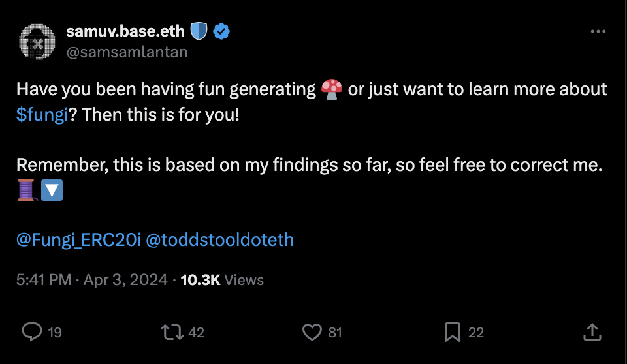627x364 pixels.
Task: Open the three-dot More options menu
Action: pos(598,31)
